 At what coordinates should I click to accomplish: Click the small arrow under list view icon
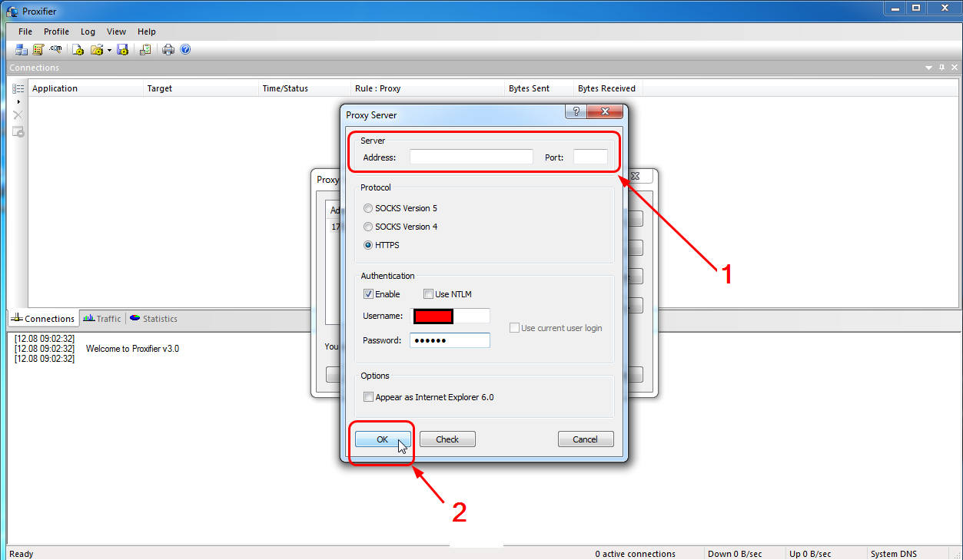(18, 101)
